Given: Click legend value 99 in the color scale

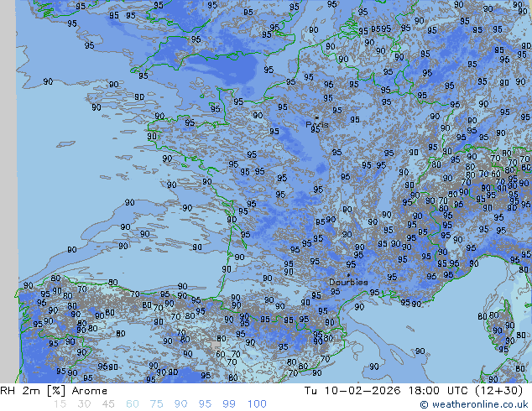Looking at the screenshot, I should pos(229,404).
